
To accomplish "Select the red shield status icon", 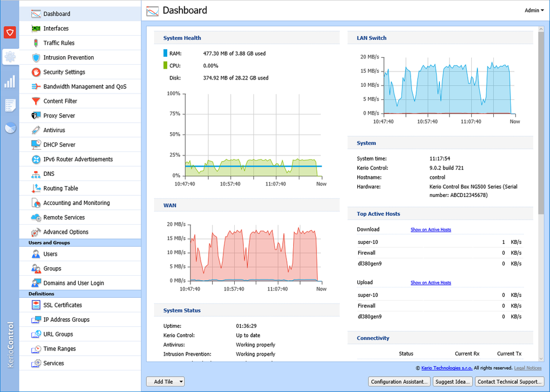I will pyautogui.click(x=10, y=32).
